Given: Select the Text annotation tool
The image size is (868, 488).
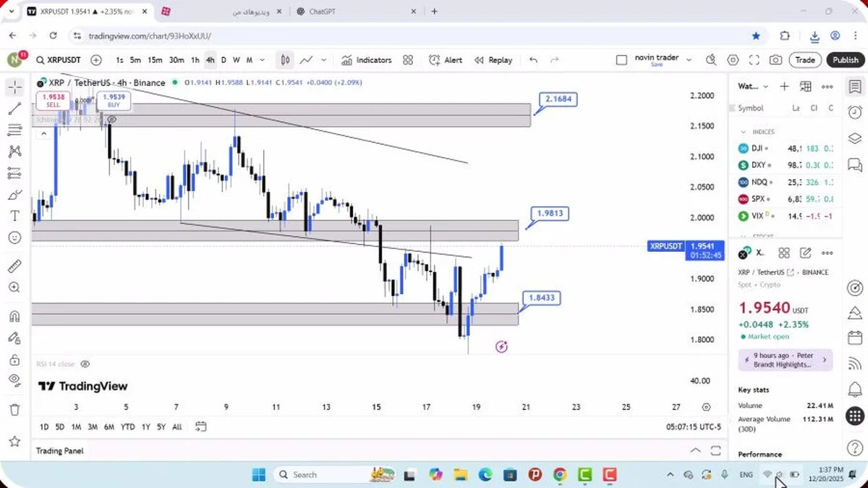Looking at the screenshot, I should pos(14,216).
